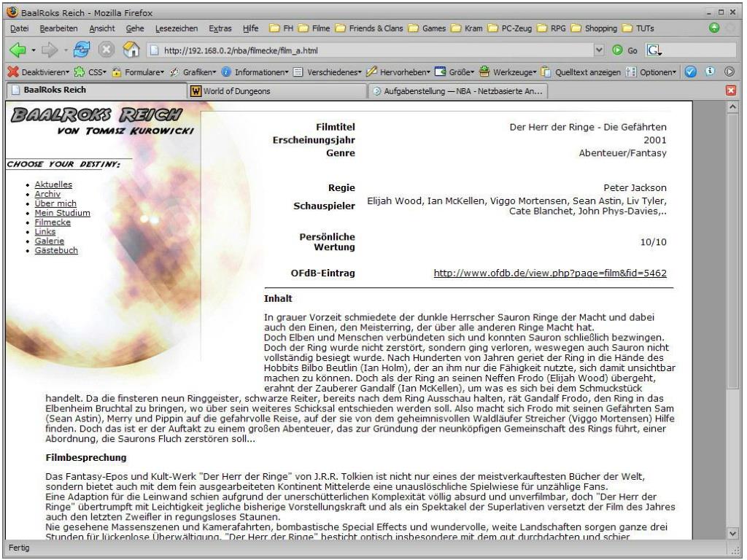This screenshot has width=747, height=560.
Task: Follow the Aktuelles navigation link
Action: 53,184
